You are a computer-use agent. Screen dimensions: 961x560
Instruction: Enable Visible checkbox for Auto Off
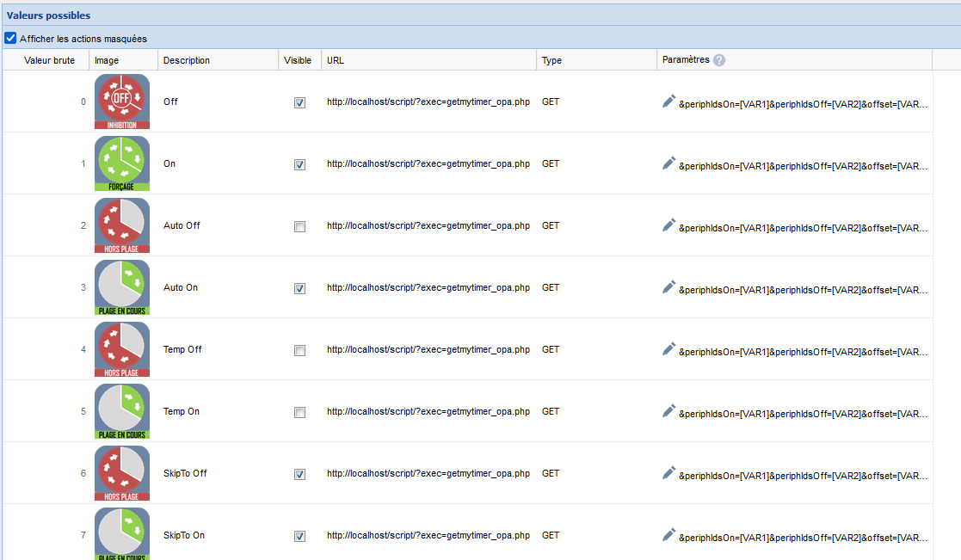299,227
